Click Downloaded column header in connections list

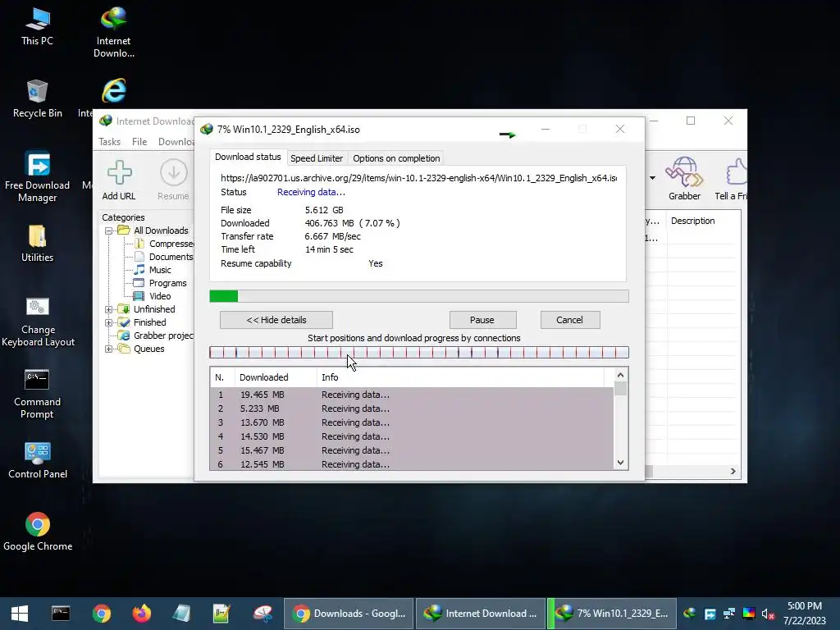pos(276,377)
